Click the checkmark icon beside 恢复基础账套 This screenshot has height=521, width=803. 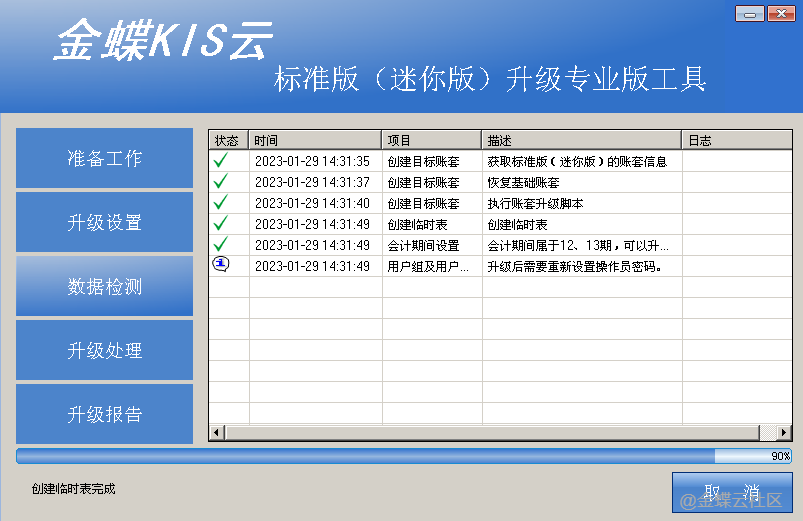click(x=221, y=182)
